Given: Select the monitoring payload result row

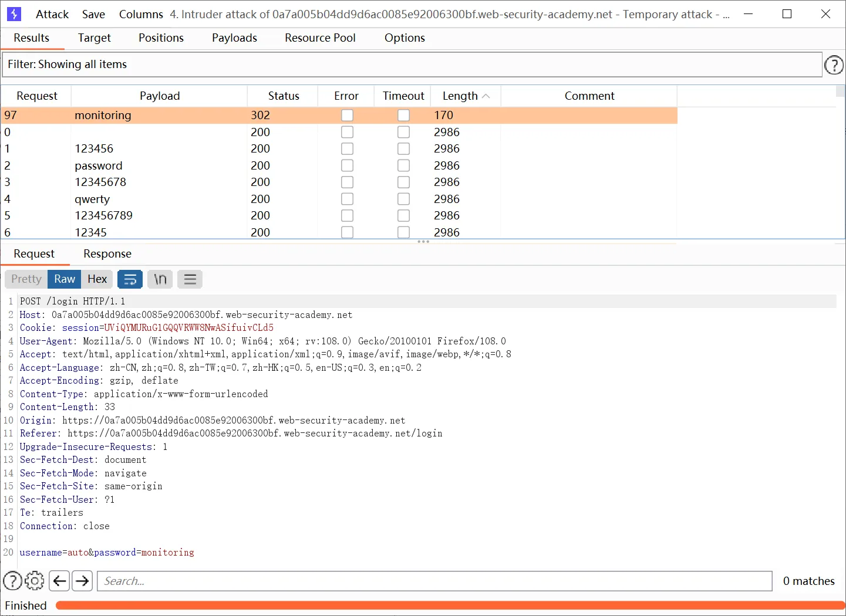Looking at the screenshot, I should click(339, 116).
